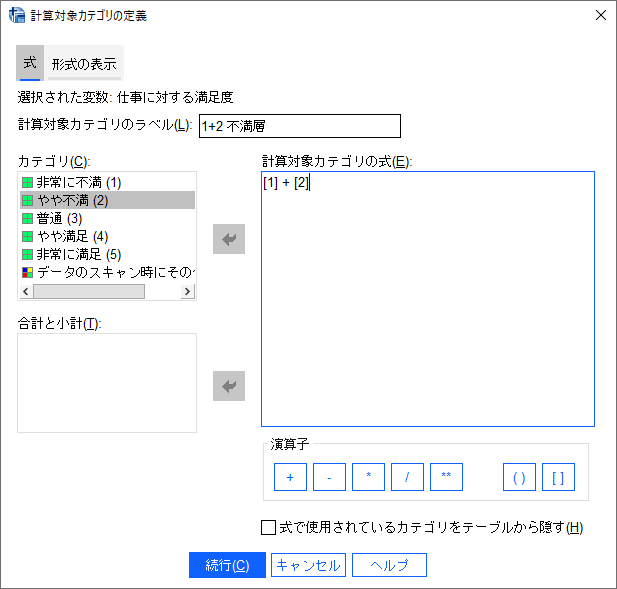Insert parentheses into the expression
This screenshot has height=589, width=617.
tap(519, 478)
